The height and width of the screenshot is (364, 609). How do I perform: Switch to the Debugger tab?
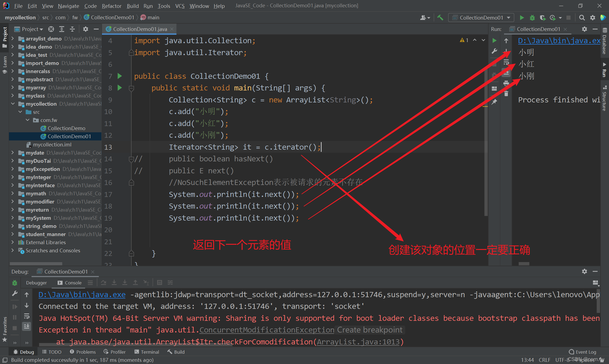click(36, 283)
